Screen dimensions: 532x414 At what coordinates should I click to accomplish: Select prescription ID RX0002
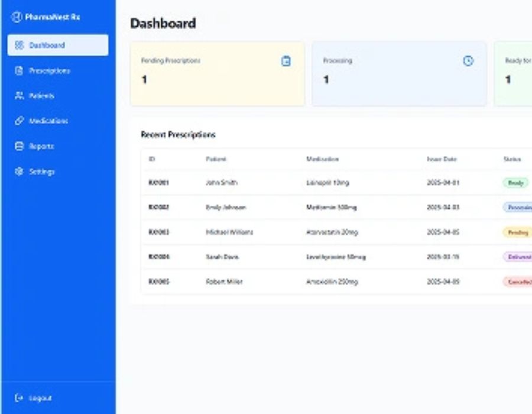pos(159,208)
